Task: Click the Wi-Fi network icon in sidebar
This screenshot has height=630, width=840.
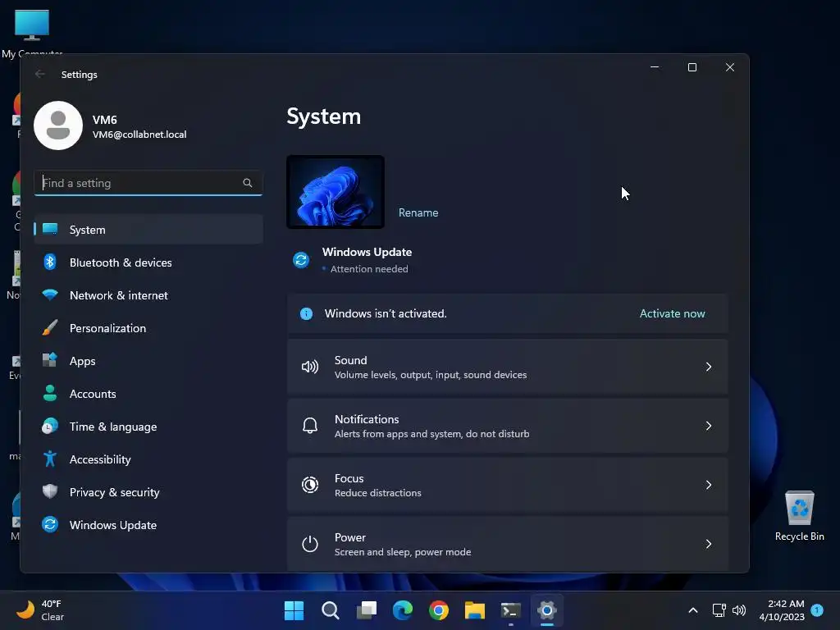Action: coord(50,294)
